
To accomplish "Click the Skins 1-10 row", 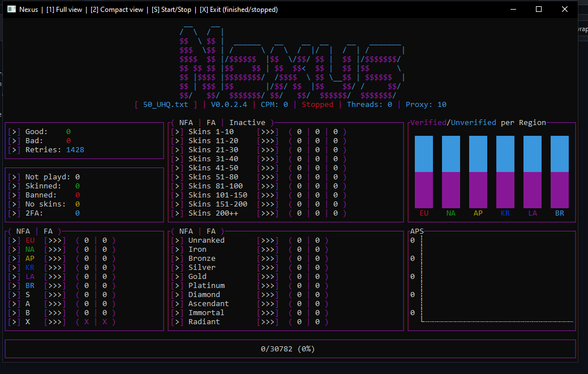I will (259, 131).
